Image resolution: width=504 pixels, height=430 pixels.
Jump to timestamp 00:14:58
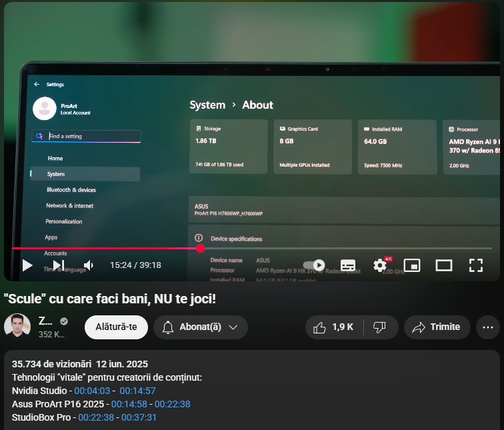pyautogui.click(x=129, y=404)
